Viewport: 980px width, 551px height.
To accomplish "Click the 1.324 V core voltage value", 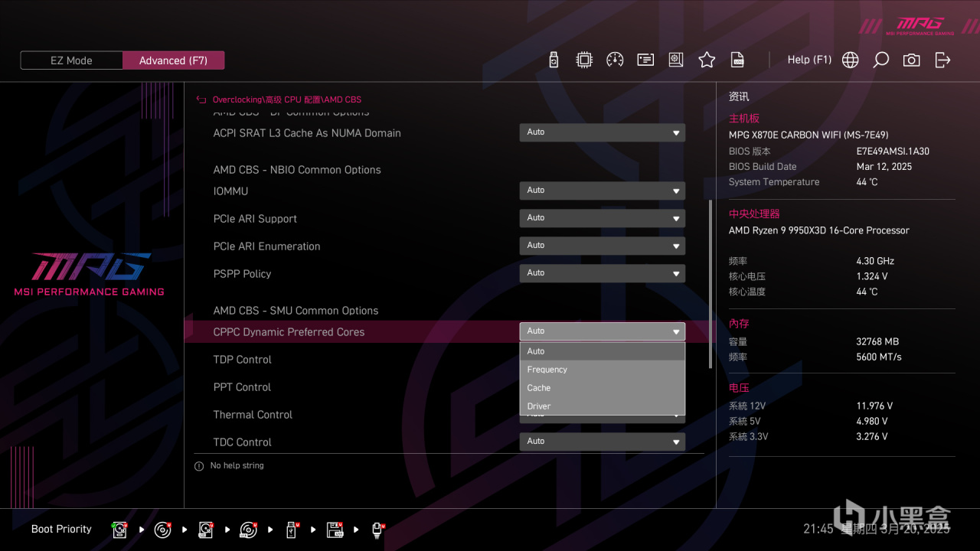I will [x=873, y=276].
